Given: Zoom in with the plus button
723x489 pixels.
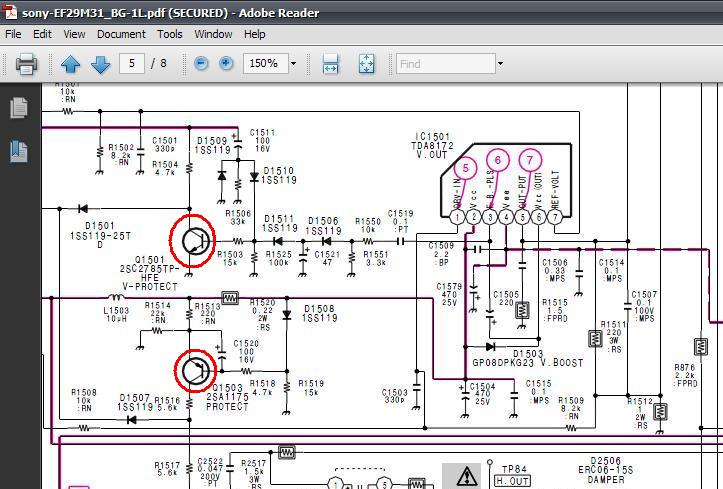Looking at the screenshot, I should (x=226, y=63).
